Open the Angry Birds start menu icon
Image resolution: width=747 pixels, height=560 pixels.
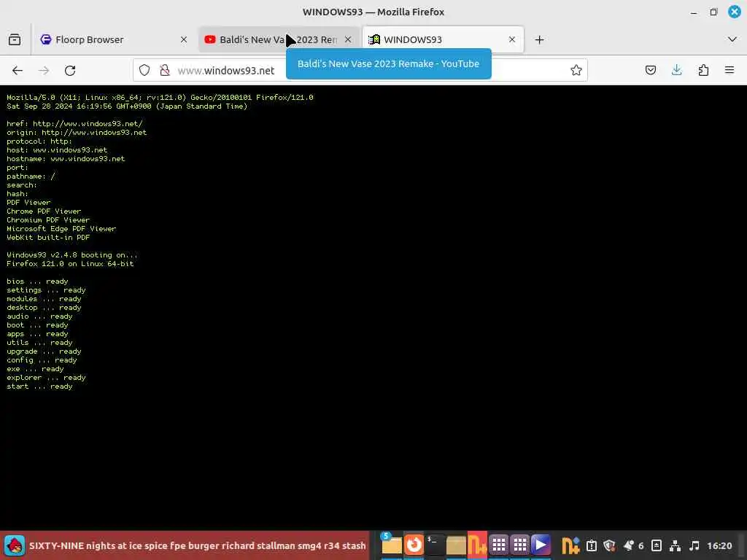(15, 545)
